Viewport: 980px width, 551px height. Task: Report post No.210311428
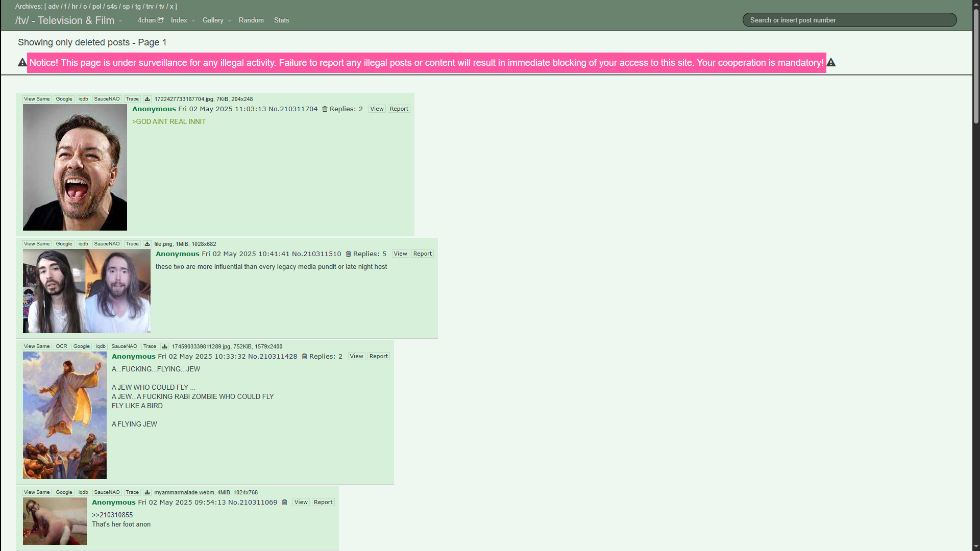pyautogui.click(x=379, y=356)
